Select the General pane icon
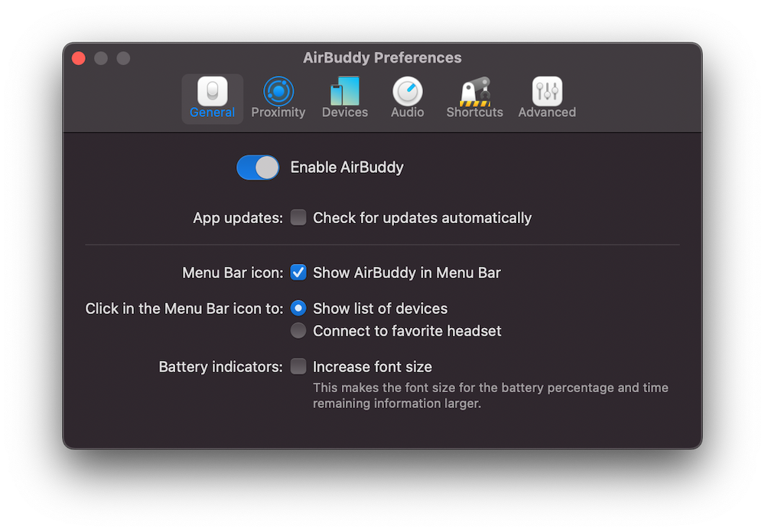Viewport: 765px width, 532px height. 212,96
